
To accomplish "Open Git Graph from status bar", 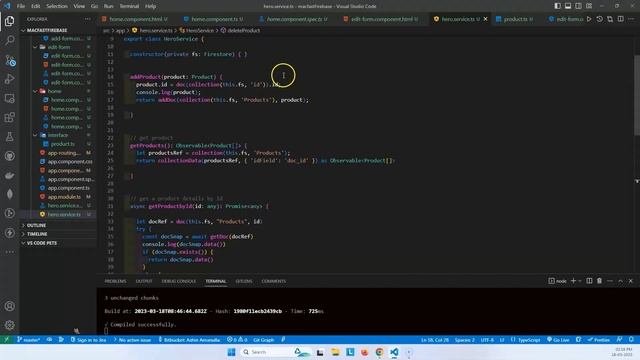I will [x=263, y=340].
